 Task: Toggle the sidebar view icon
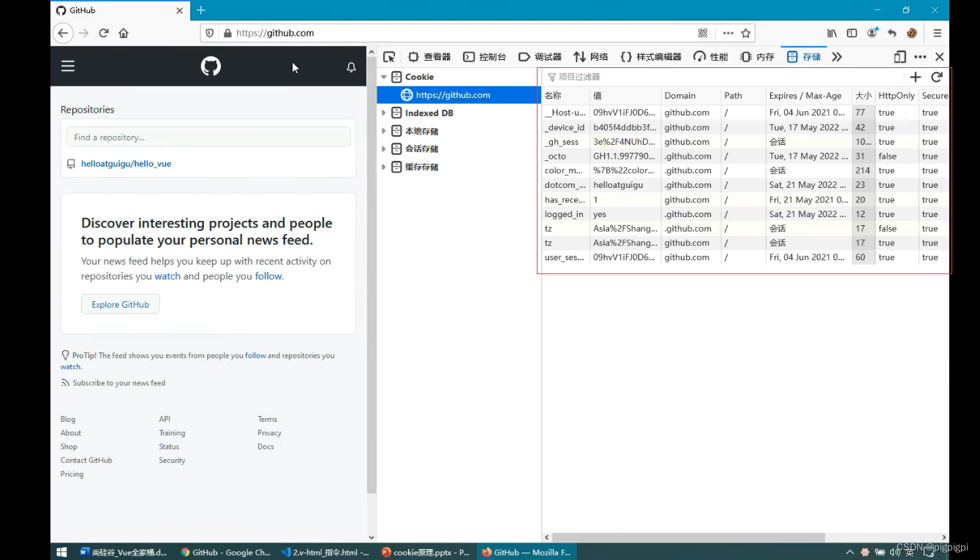tap(852, 33)
